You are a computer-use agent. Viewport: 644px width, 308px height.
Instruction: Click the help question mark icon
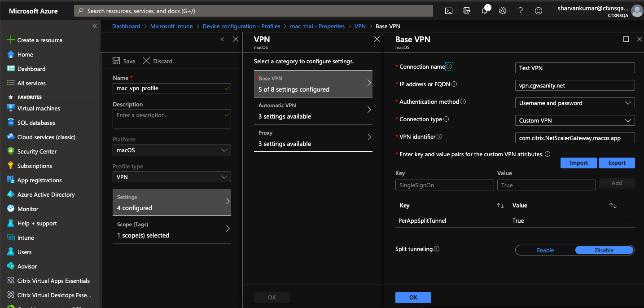[x=521, y=11]
